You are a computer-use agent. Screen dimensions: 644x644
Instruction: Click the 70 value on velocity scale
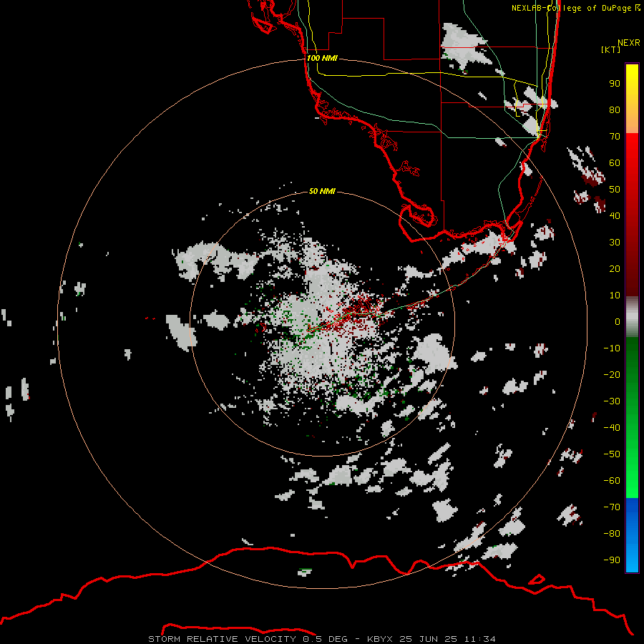coord(615,137)
